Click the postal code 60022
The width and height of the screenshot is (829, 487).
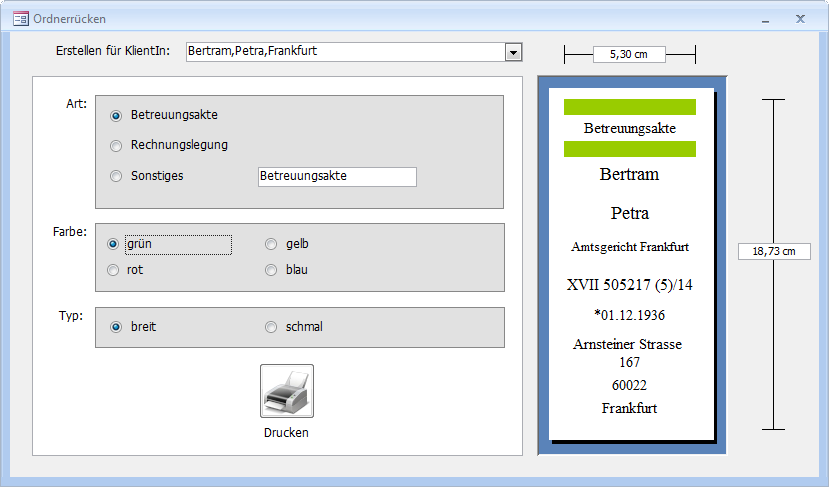(x=629, y=385)
